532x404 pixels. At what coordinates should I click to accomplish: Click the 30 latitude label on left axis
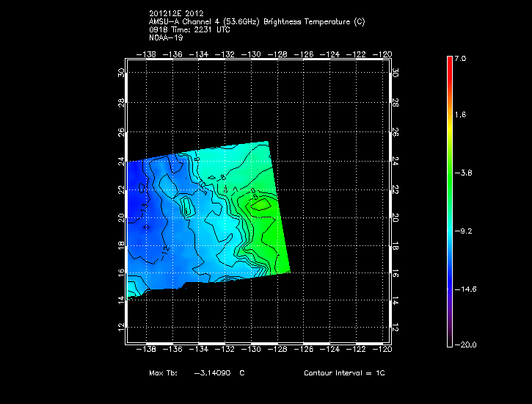click(120, 73)
